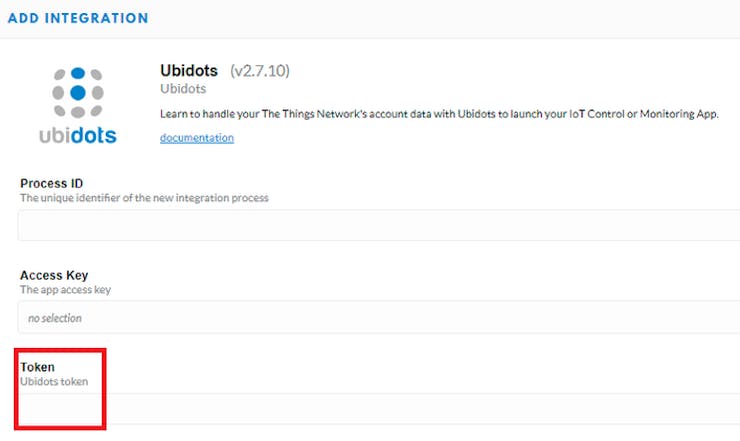Click the ADD INTEGRATION header
The height and width of the screenshot is (441, 740).
(x=78, y=18)
